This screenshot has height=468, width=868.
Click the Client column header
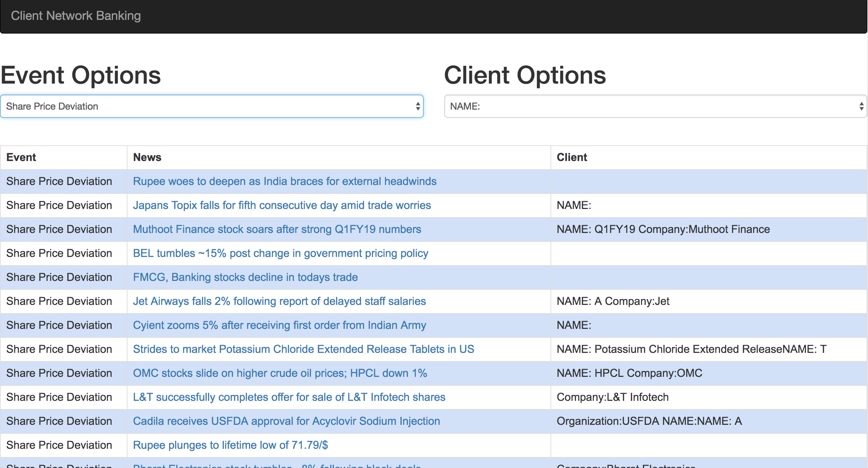point(571,157)
